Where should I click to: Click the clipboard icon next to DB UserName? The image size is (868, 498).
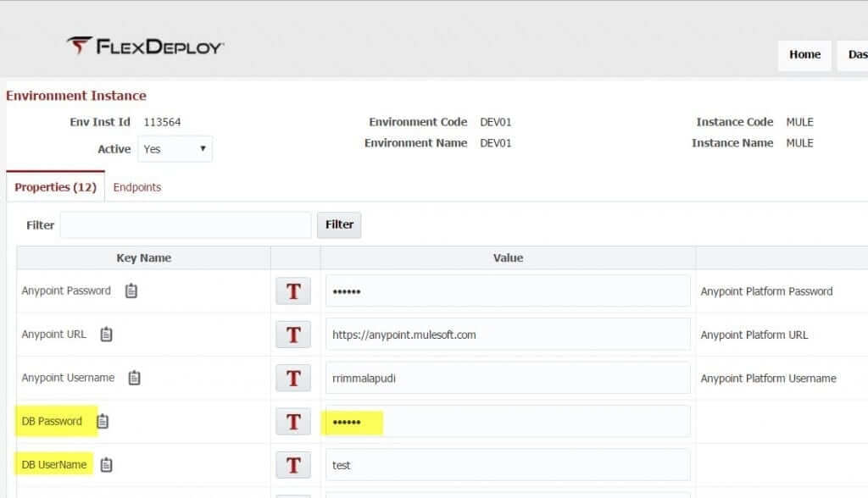pyautogui.click(x=107, y=465)
